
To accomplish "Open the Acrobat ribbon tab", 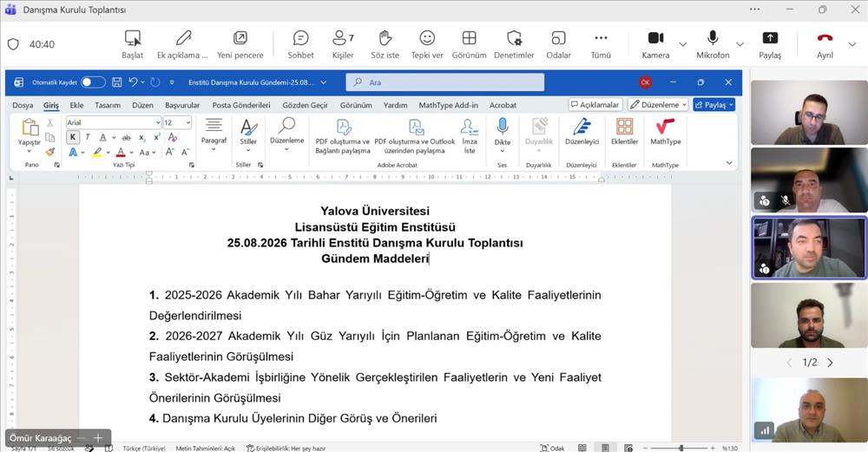I will [503, 105].
